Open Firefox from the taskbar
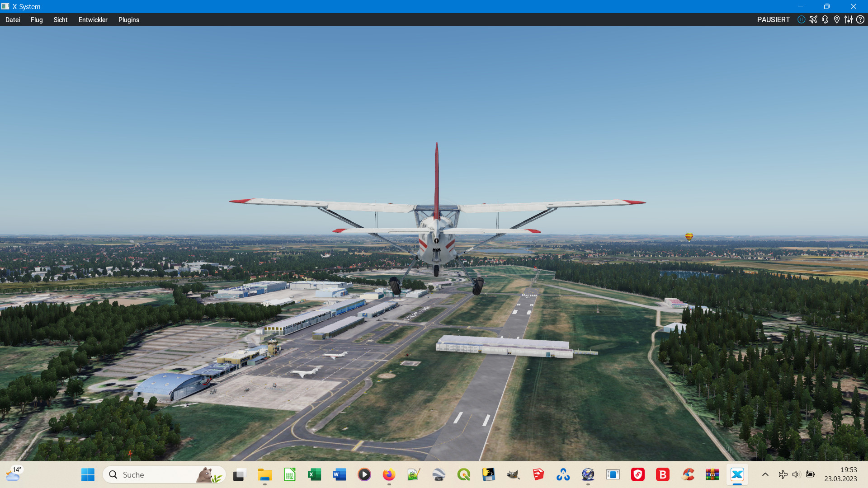 (389, 474)
